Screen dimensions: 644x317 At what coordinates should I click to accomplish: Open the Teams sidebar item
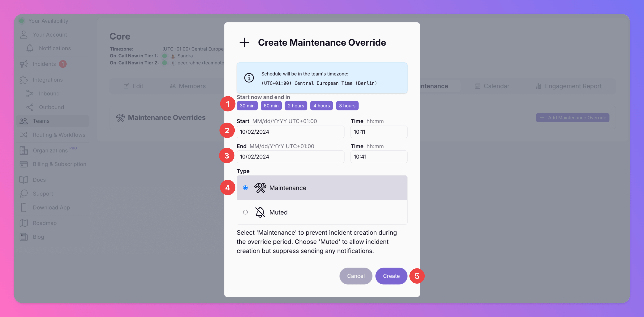tap(41, 121)
